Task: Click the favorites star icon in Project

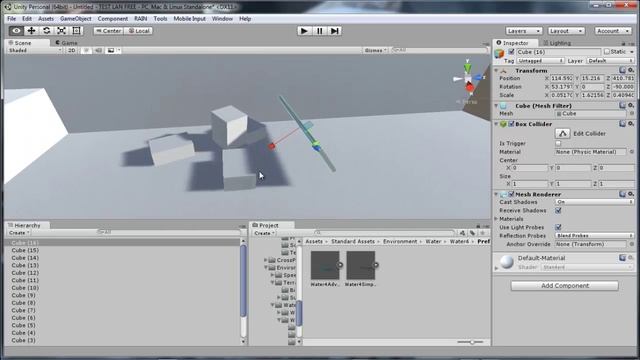Action: 482,233
